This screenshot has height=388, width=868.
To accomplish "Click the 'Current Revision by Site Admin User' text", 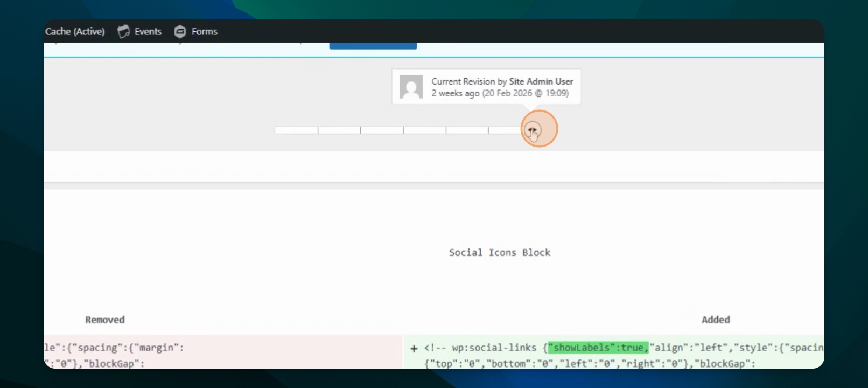I will (x=502, y=81).
